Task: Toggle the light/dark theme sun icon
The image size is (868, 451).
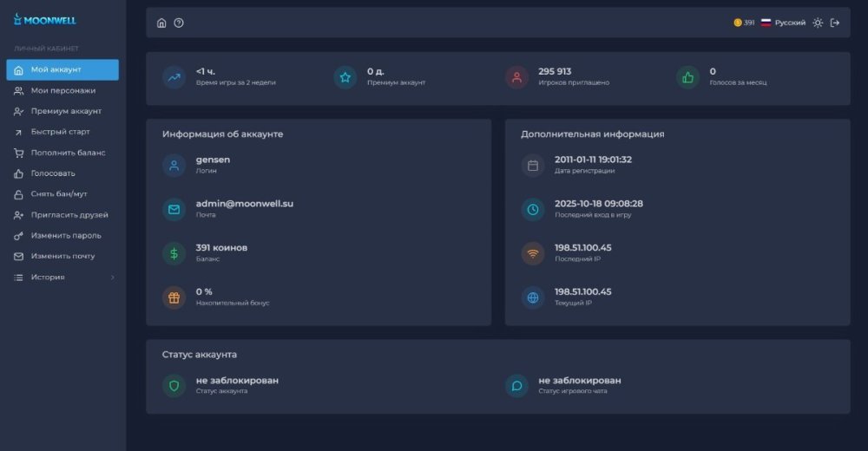Action: (x=817, y=23)
